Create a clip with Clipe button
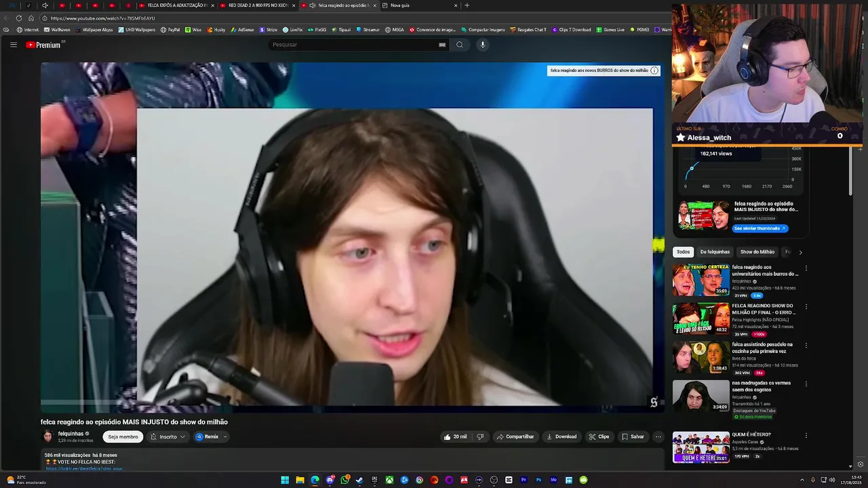868x488 pixels. pos(599,436)
